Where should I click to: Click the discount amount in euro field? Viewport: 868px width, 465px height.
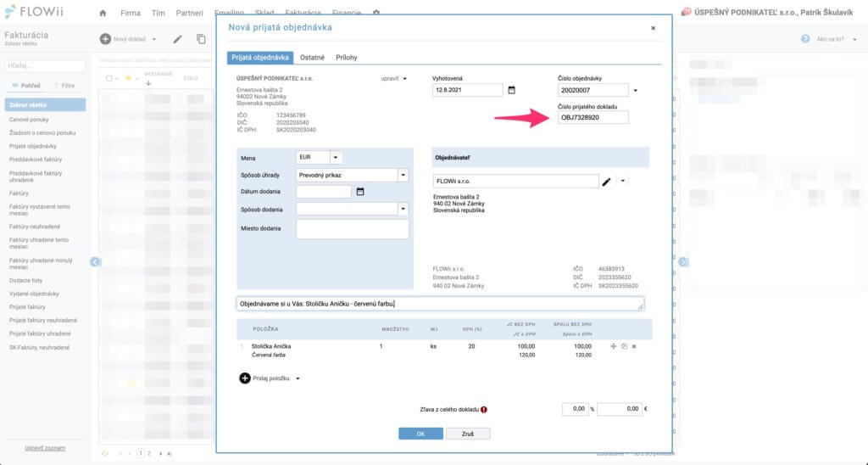pos(620,409)
